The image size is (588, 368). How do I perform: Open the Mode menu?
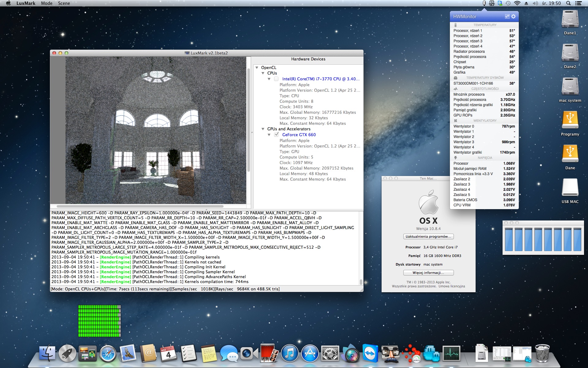(47, 3)
